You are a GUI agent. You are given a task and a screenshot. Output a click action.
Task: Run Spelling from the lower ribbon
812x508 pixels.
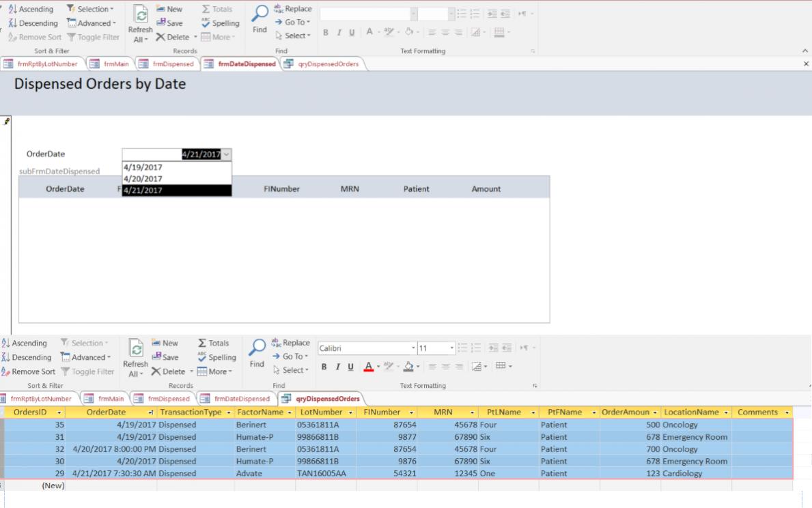point(216,357)
